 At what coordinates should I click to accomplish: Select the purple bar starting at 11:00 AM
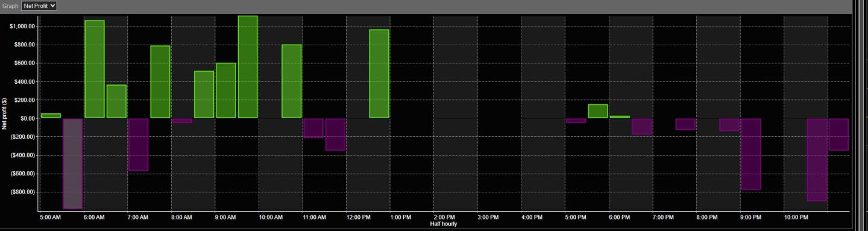313,128
